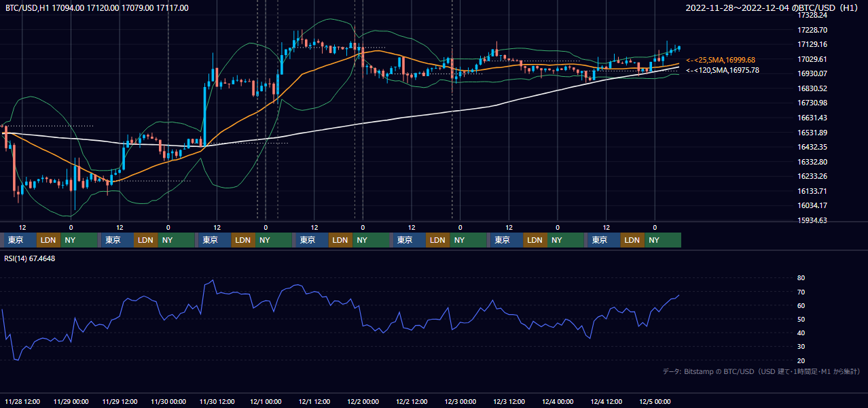Click RSI axis level 40

coord(801,333)
